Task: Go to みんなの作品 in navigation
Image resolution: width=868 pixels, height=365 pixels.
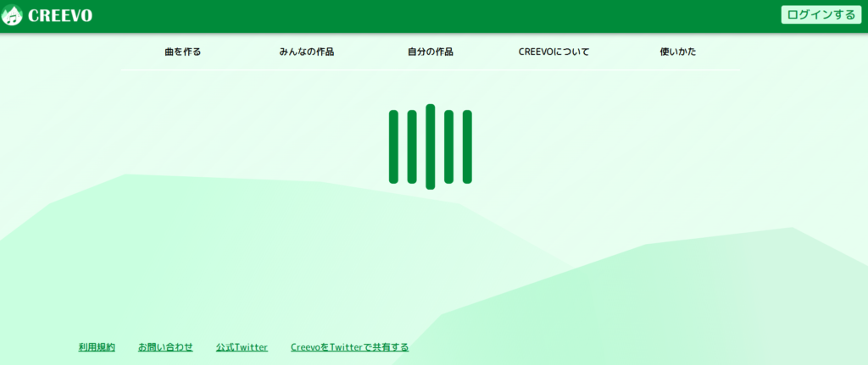Action: tap(306, 53)
